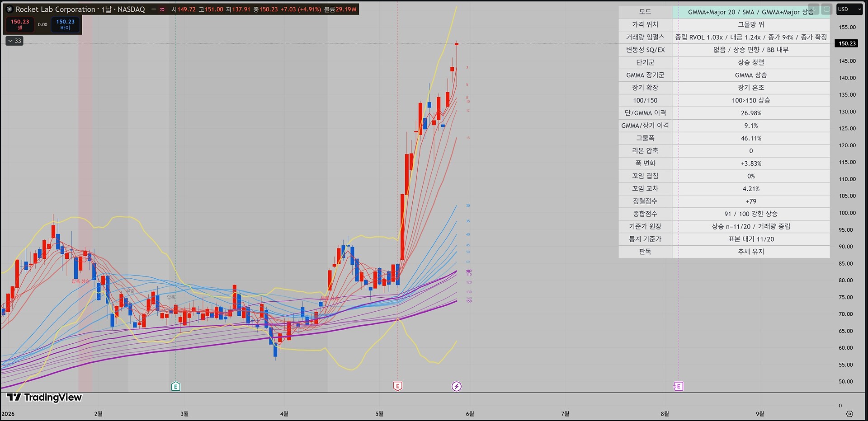Open the upcoming purple earnings E marker
The height and width of the screenshot is (421, 868).
pos(678,386)
